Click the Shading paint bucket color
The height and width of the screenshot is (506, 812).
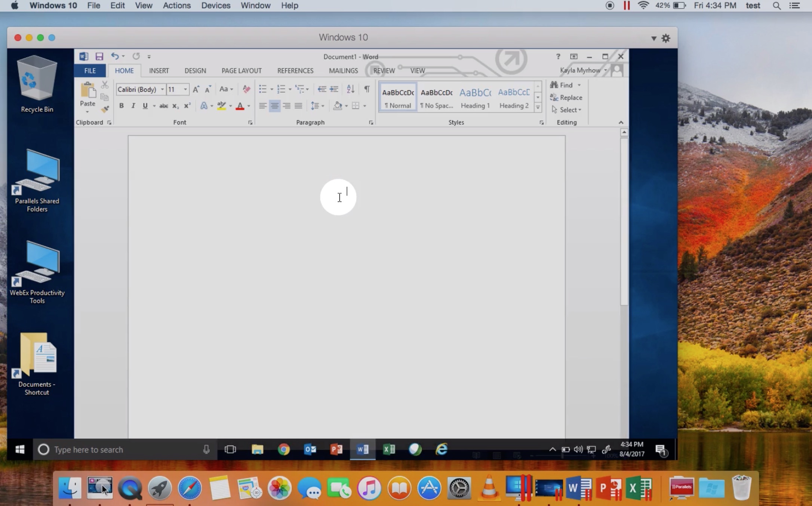pyautogui.click(x=338, y=106)
